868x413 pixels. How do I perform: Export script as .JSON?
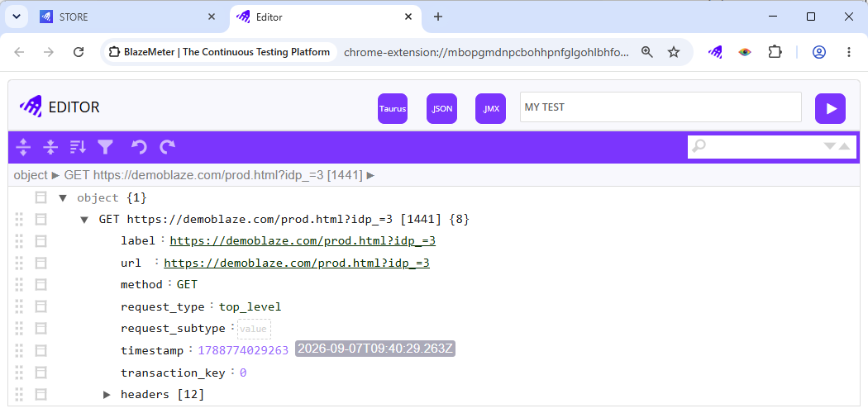click(441, 108)
